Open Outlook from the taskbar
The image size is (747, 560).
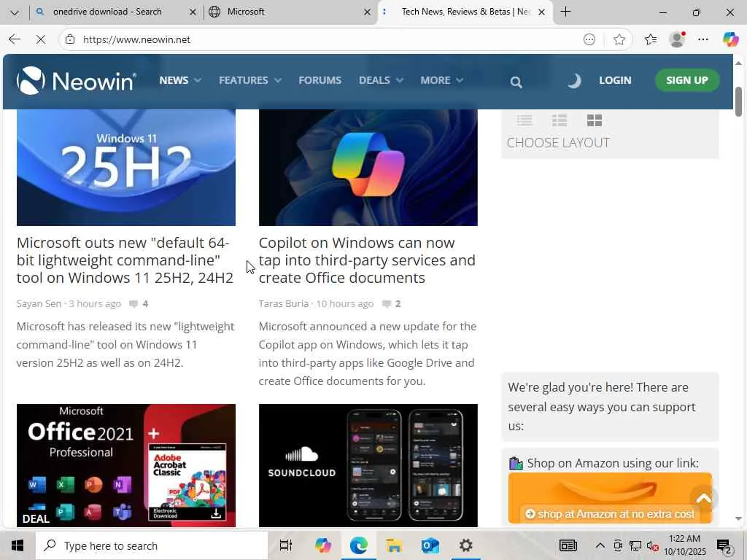pos(430,545)
